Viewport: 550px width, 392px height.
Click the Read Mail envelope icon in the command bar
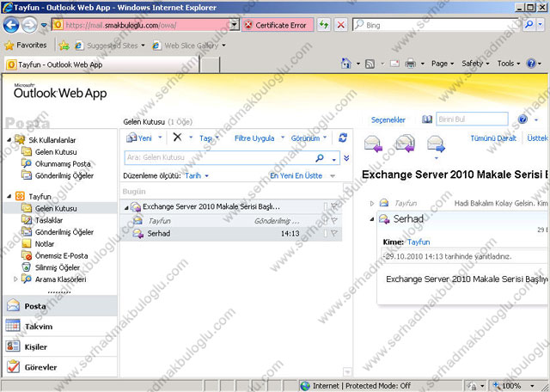pyautogui.click(x=394, y=64)
